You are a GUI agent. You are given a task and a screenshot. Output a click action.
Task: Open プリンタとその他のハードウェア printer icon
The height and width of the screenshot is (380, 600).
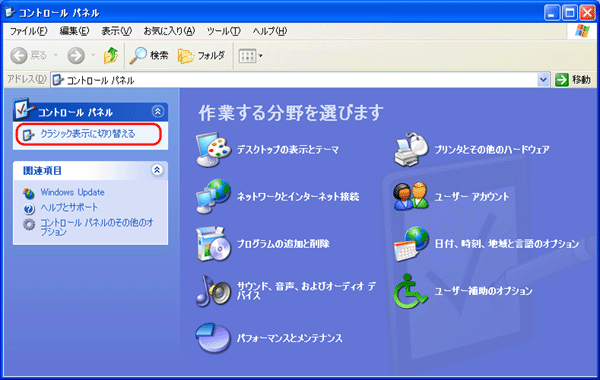pyautogui.click(x=411, y=150)
